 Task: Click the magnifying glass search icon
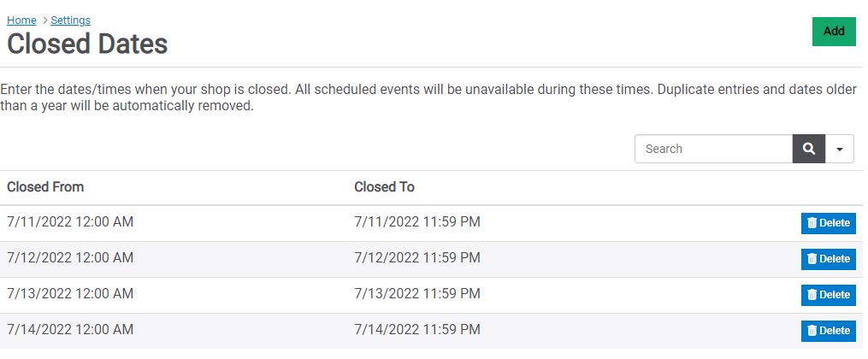tap(809, 149)
